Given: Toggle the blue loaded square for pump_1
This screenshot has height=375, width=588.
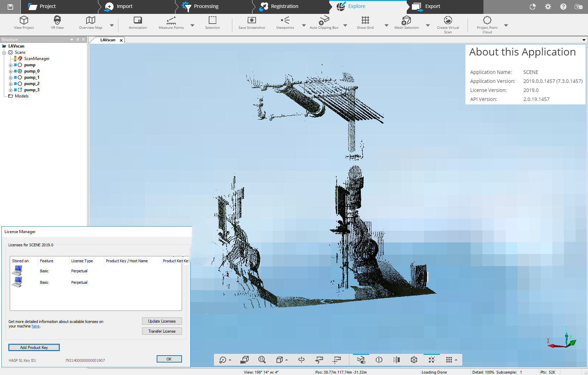Looking at the screenshot, I should [15, 77].
